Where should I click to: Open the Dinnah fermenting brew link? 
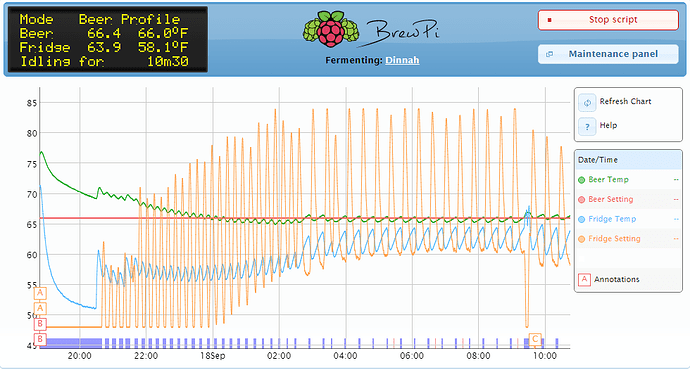coord(402,60)
